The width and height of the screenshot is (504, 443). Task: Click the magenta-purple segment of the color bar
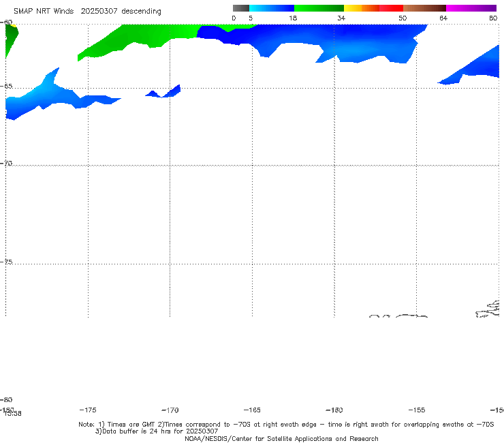pos(471,8)
